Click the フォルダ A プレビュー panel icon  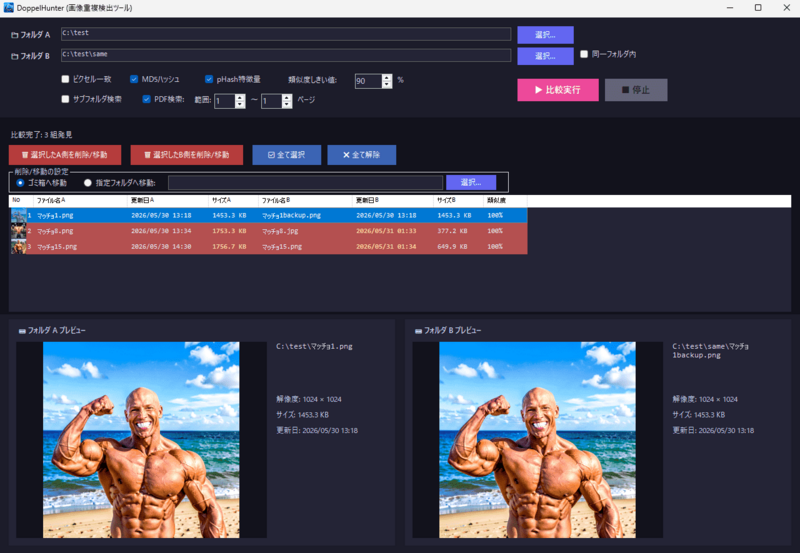(x=22, y=331)
